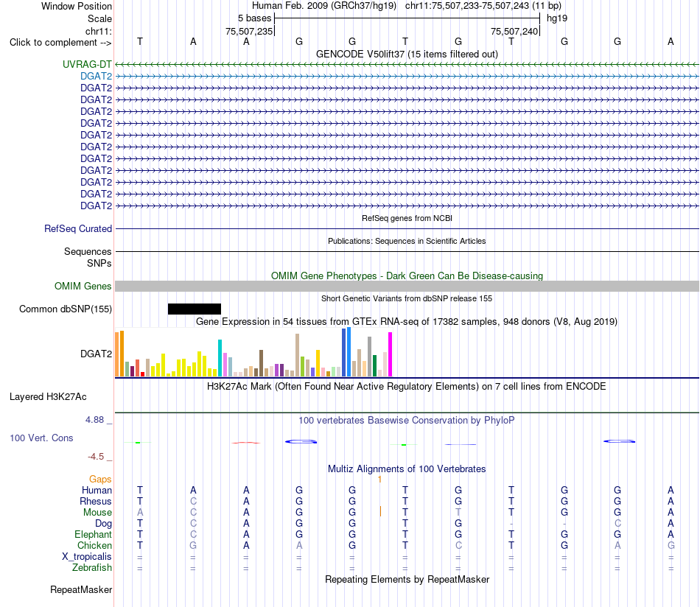Open '100 vertebrates Basewise Conservation by PhyloP' title
This screenshot has height=607, width=700.
click(407, 420)
